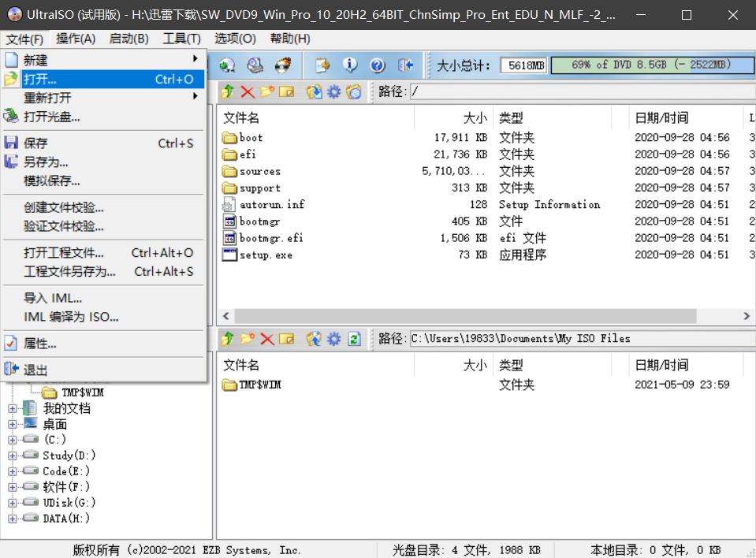The image size is (756, 558).
Task: Click the DVD 8.5GB capacity usage bar
Action: coord(653,65)
